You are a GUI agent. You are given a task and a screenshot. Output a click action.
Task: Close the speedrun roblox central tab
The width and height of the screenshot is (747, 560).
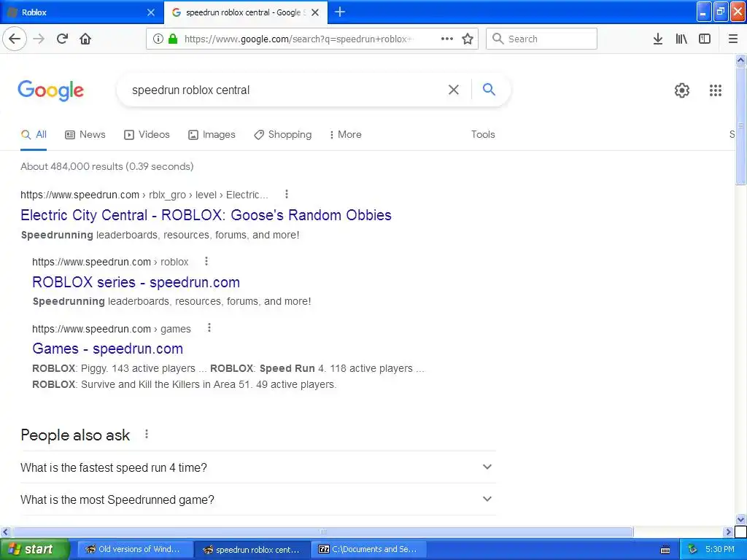coord(315,12)
